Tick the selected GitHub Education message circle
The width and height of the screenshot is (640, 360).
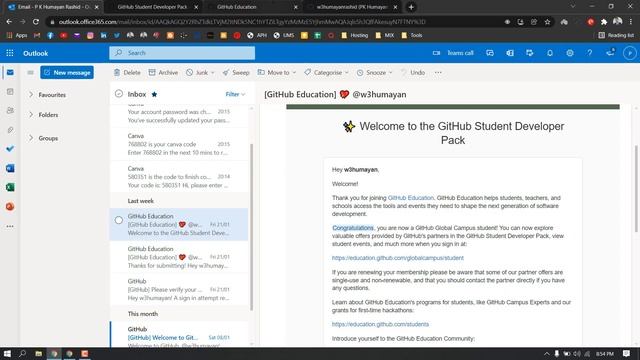click(x=119, y=220)
